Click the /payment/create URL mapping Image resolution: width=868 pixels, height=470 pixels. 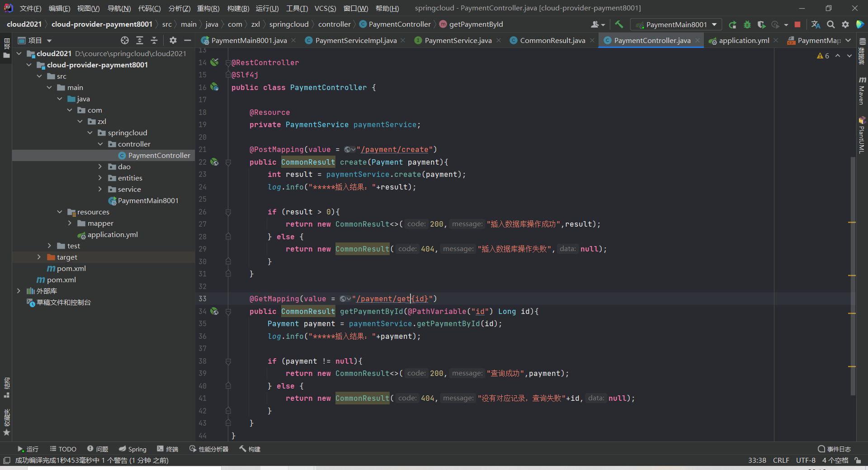click(x=395, y=149)
